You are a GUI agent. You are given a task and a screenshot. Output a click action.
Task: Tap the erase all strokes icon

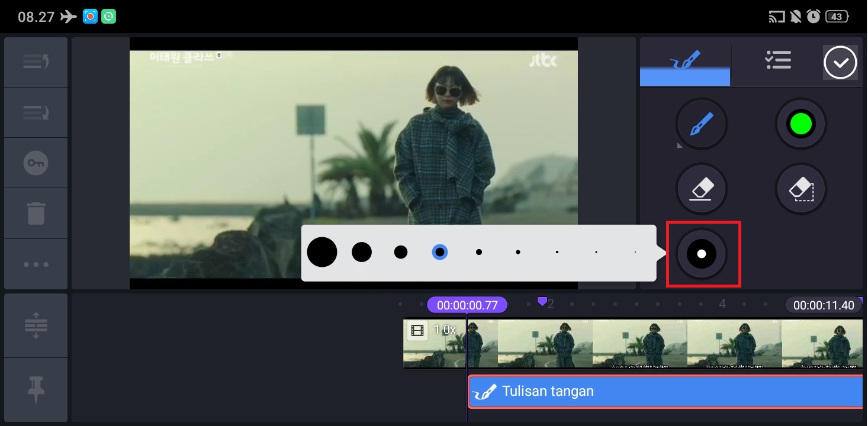click(x=801, y=189)
